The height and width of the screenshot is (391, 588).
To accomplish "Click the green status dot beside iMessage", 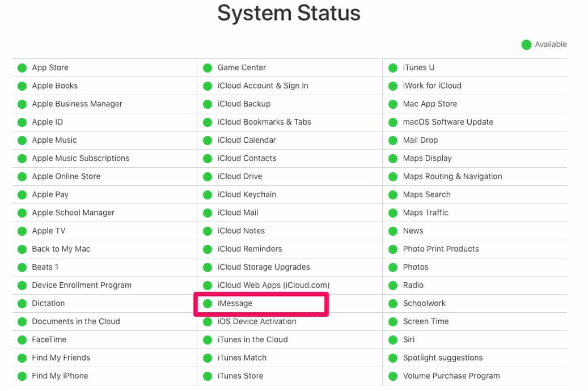I will coord(208,304).
